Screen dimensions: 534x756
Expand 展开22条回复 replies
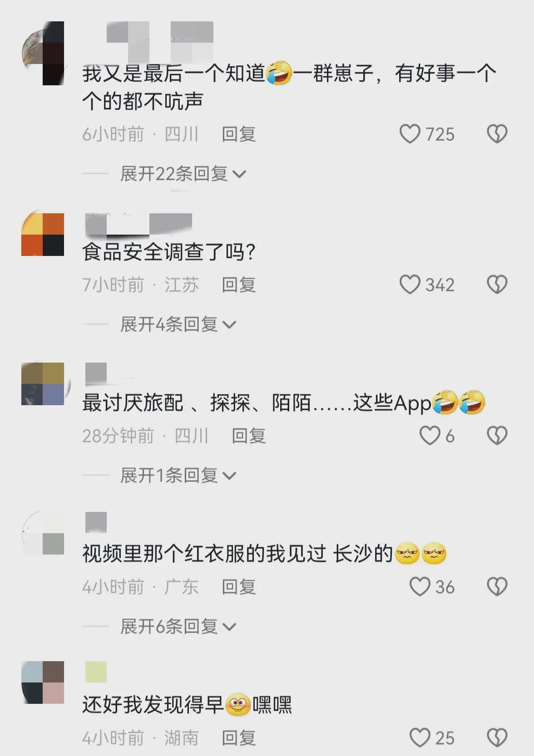[x=183, y=174]
